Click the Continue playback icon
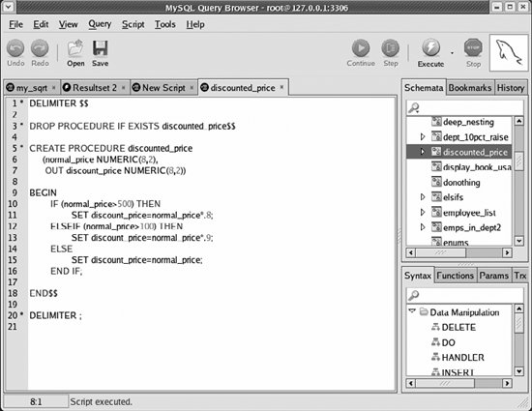532x411 pixels. (361, 48)
